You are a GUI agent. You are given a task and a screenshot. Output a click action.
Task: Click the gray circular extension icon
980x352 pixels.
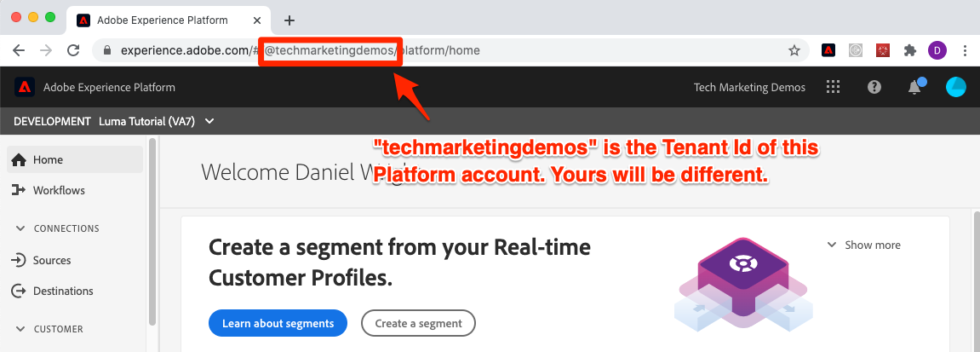[856, 50]
